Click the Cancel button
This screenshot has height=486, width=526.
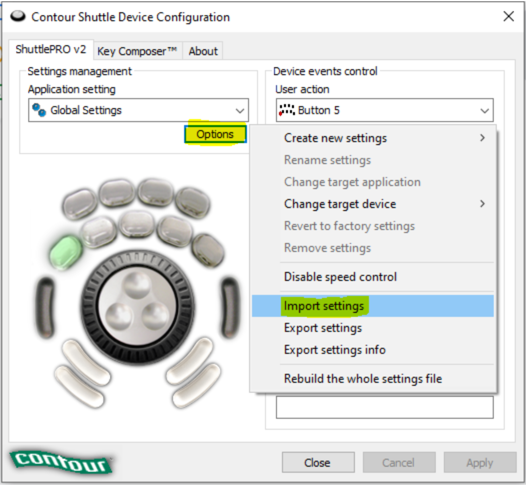point(399,463)
